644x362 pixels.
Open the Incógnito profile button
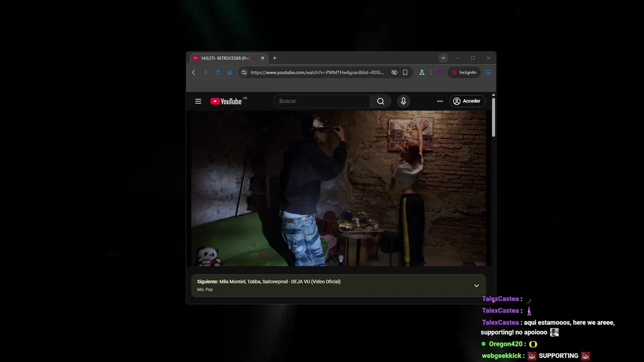pyautogui.click(x=464, y=72)
